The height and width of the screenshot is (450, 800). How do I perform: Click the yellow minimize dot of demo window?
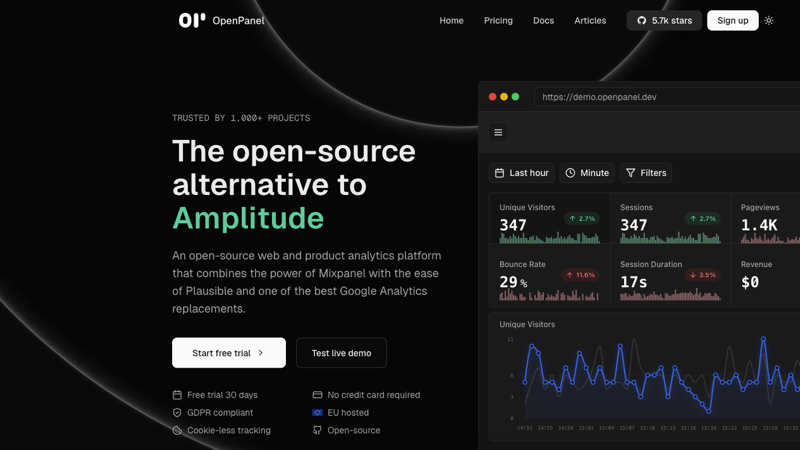click(x=504, y=97)
